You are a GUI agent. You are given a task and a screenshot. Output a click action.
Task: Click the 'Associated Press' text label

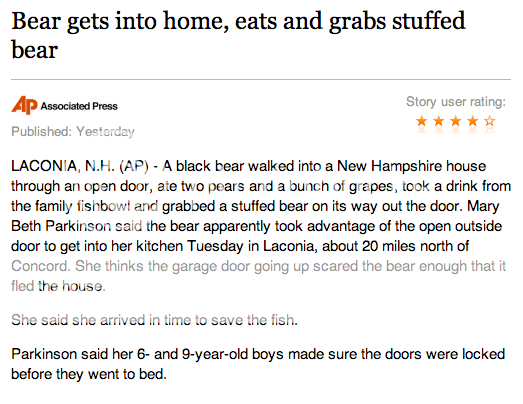(x=79, y=106)
